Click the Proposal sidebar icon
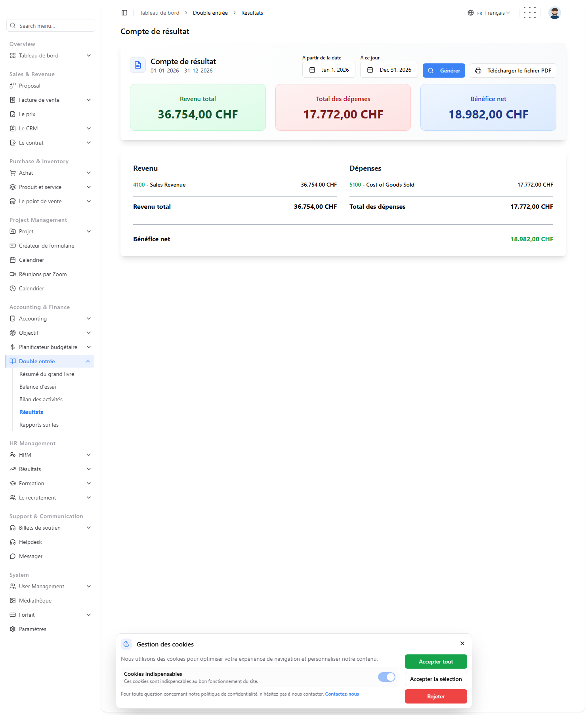The image size is (588, 715). tap(13, 86)
